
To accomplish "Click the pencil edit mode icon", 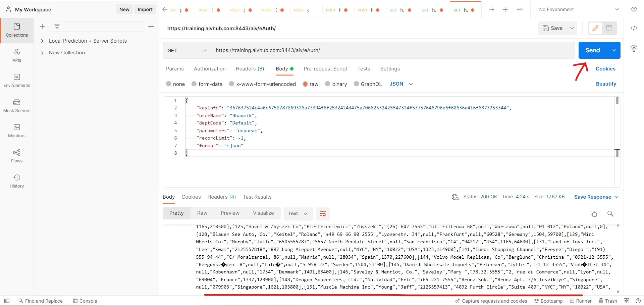I will 595,28.
